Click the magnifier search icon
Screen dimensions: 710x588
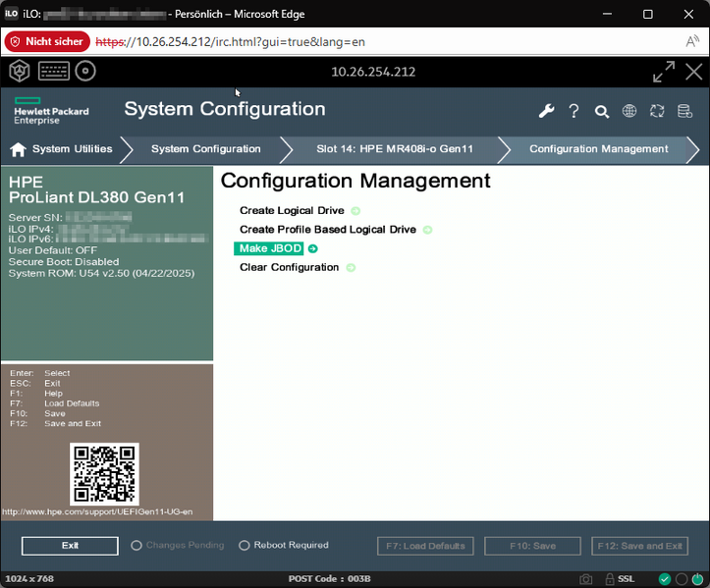point(602,111)
